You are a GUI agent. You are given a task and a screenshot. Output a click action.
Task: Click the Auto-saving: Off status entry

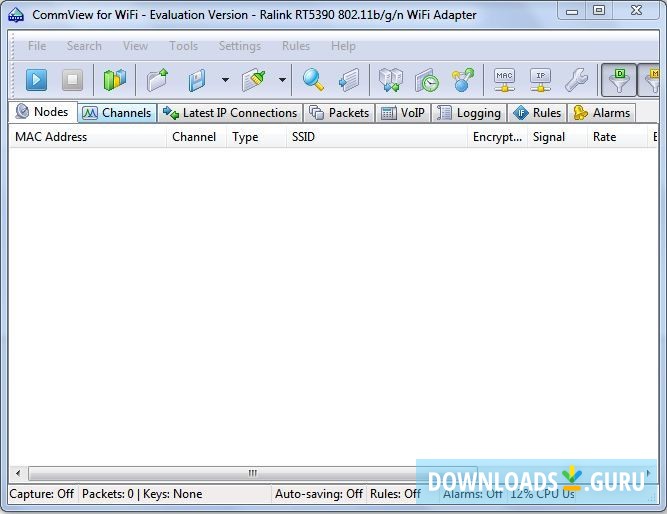(319, 494)
